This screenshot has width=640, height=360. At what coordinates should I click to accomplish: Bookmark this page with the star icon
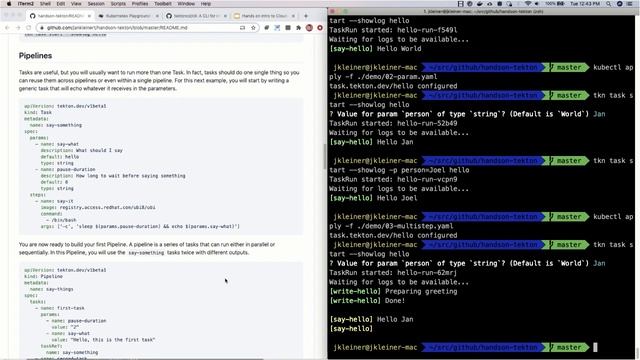click(x=253, y=28)
